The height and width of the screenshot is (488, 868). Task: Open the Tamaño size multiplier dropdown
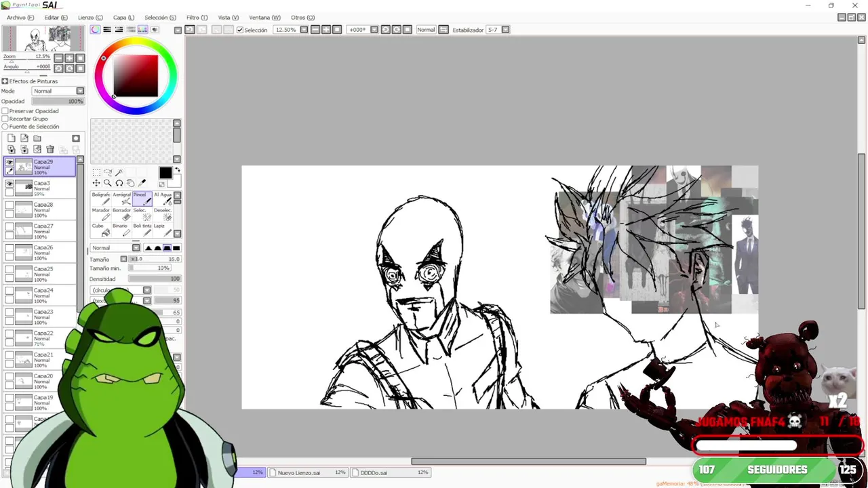pyautogui.click(x=123, y=259)
